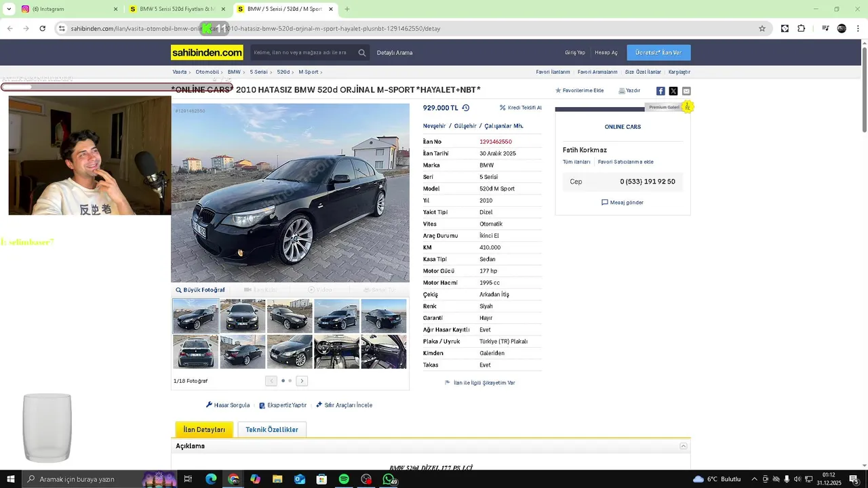Open Kredi Teklifi Al link
Screen dimensions: 868x488
tap(521, 108)
